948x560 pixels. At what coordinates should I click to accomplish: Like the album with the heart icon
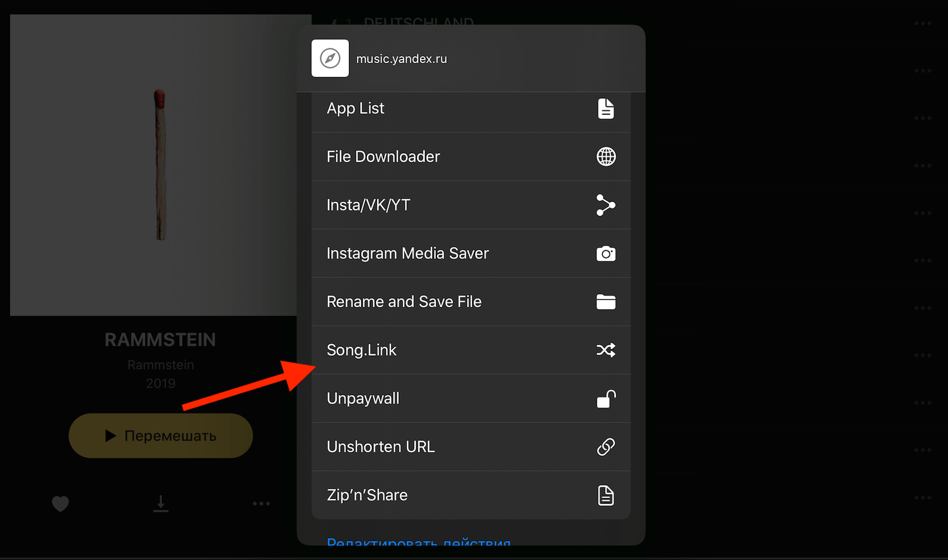[60, 504]
